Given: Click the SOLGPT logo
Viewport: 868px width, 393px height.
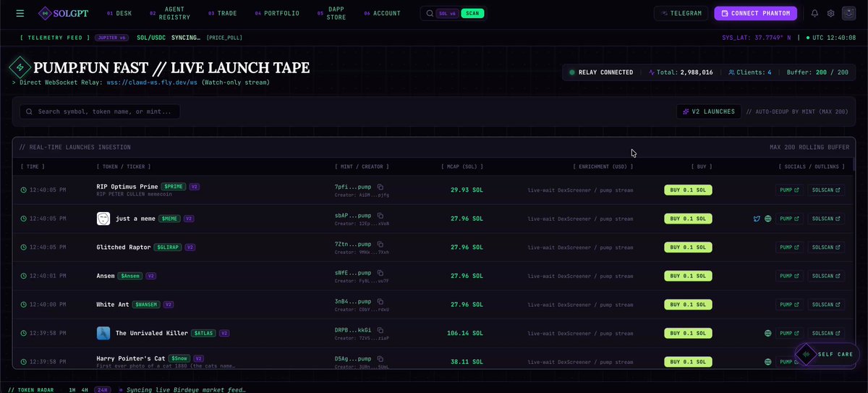Looking at the screenshot, I should 65,13.
